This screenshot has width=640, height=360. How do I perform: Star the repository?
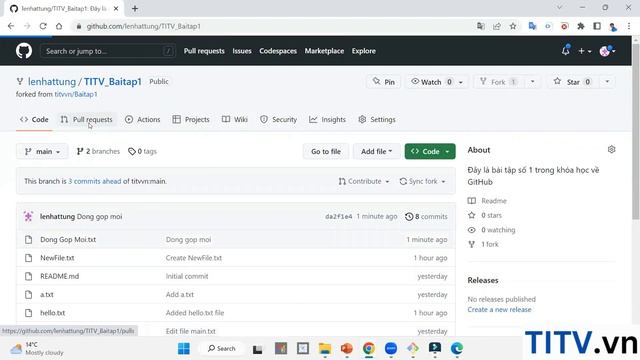coord(573,82)
